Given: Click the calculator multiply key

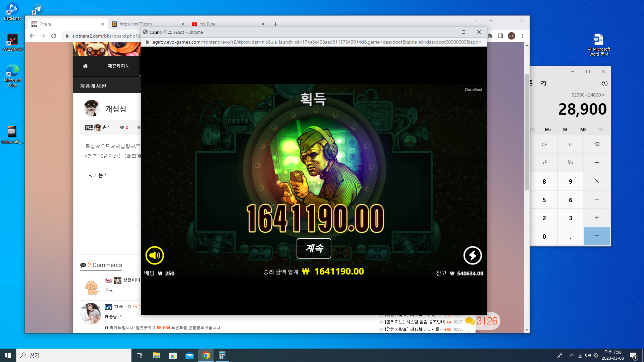Looking at the screenshot, I should coord(597,181).
